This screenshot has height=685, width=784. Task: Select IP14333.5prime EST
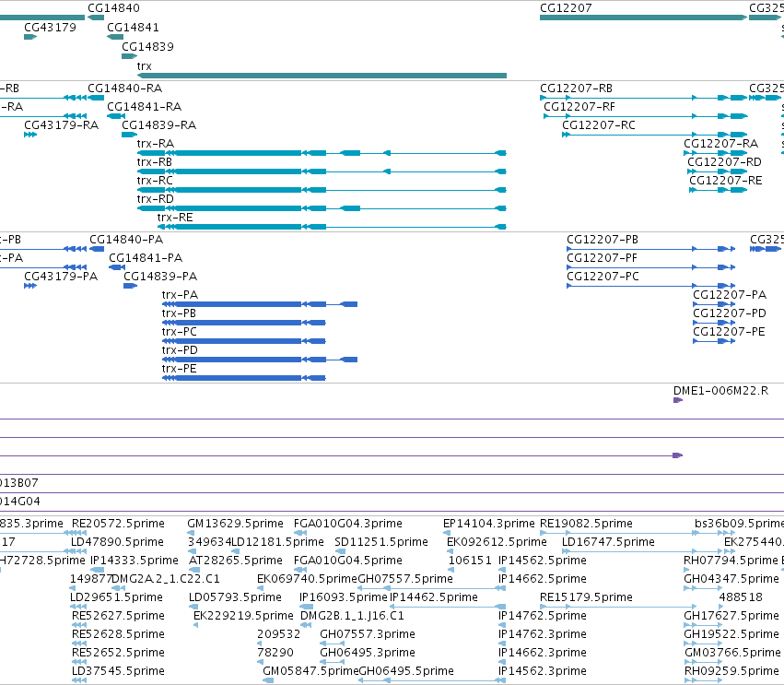pyautogui.click(x=97, y=570)
